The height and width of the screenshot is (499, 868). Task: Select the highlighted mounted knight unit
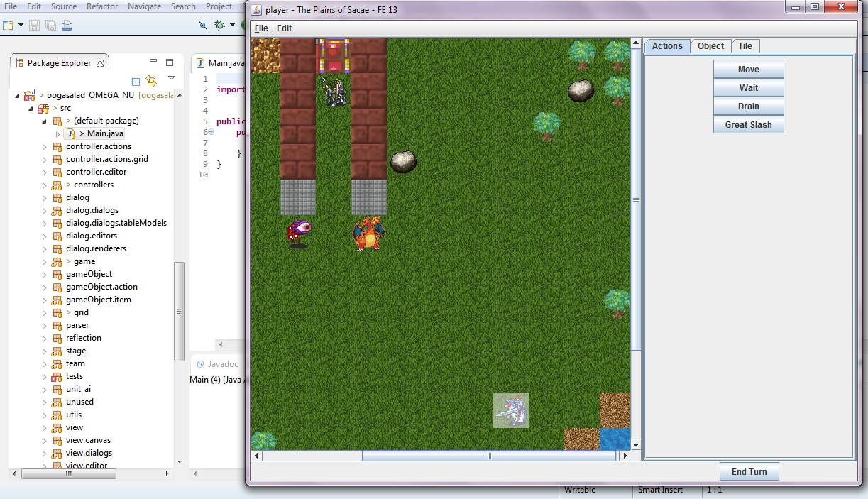coord(511,410)
